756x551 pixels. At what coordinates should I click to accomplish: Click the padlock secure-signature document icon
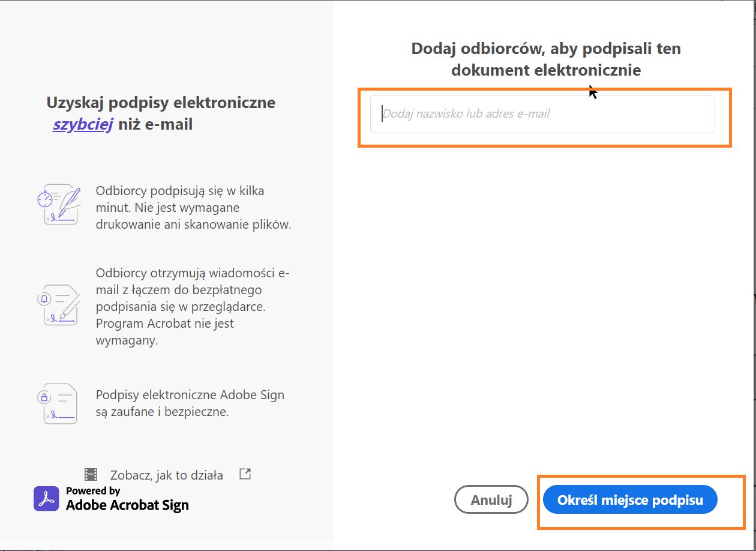pos(59,403)
